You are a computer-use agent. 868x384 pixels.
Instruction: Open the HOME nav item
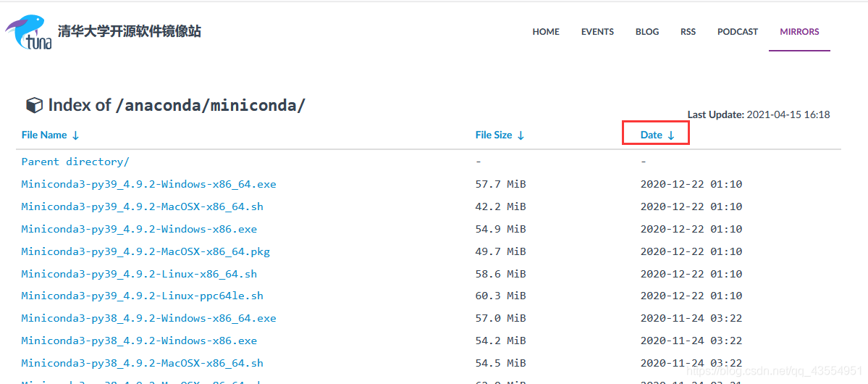click(546, 32)
